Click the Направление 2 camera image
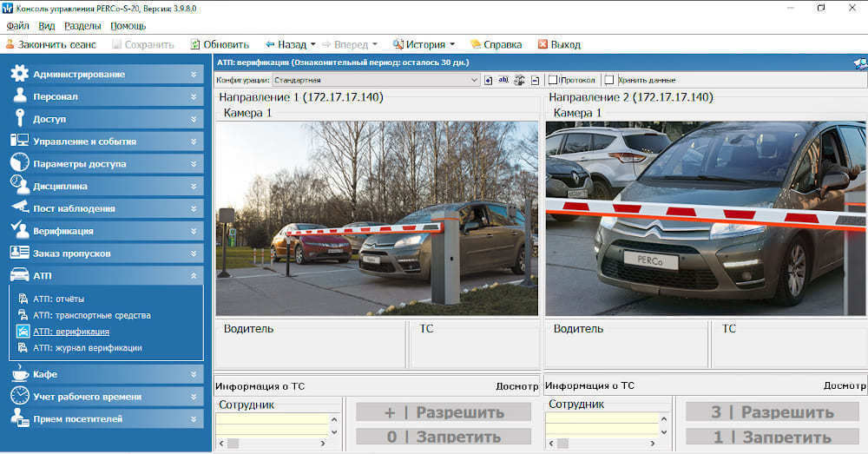This screenshot has width=868, height=454. pos(706,218)
